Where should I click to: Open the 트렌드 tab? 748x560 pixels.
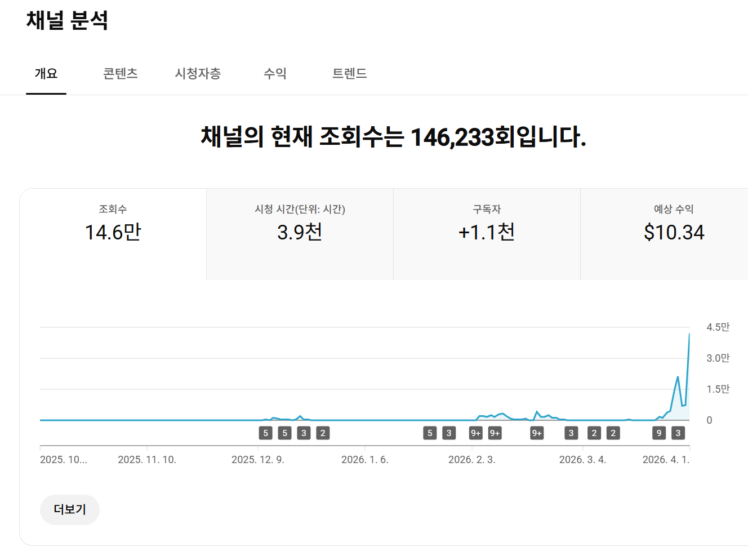click(x=349, y=74)
